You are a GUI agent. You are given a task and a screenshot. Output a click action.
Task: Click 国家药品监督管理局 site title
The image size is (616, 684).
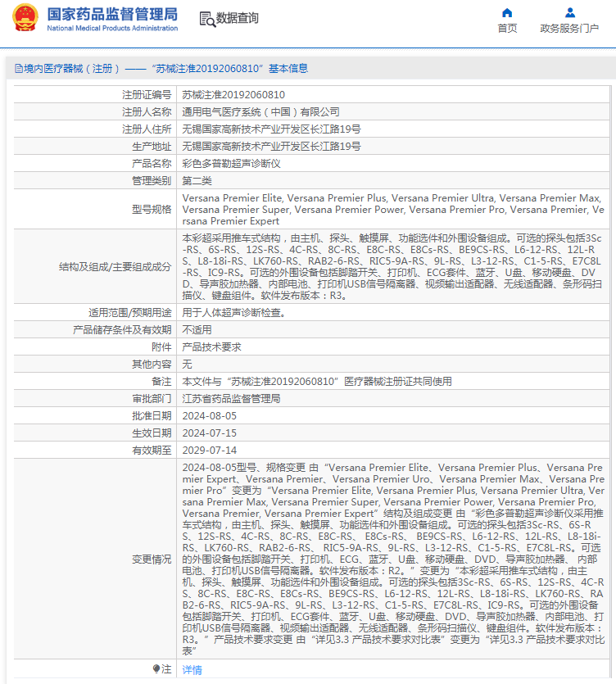(x=112, y=14)
